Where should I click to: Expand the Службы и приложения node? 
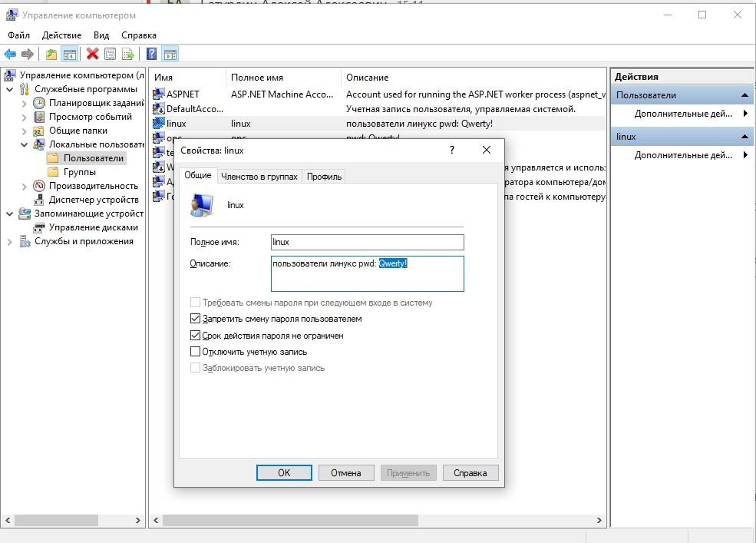point(10,241)
